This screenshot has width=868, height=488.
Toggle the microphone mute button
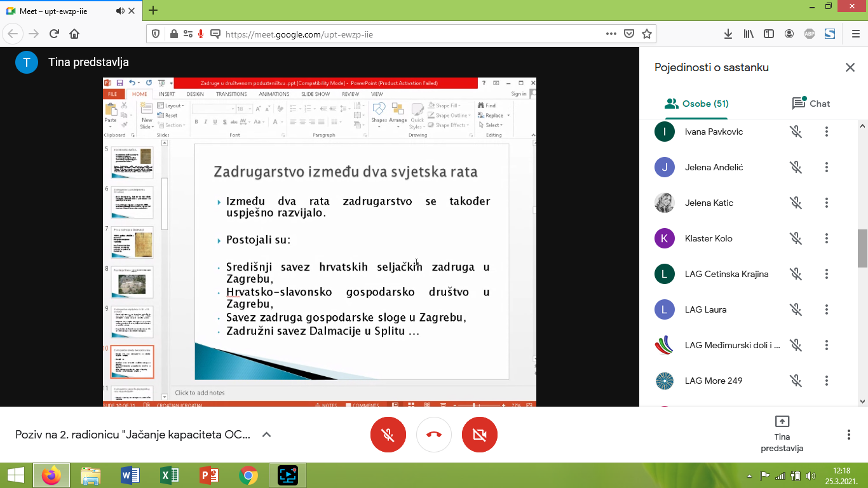click(388, 435)
